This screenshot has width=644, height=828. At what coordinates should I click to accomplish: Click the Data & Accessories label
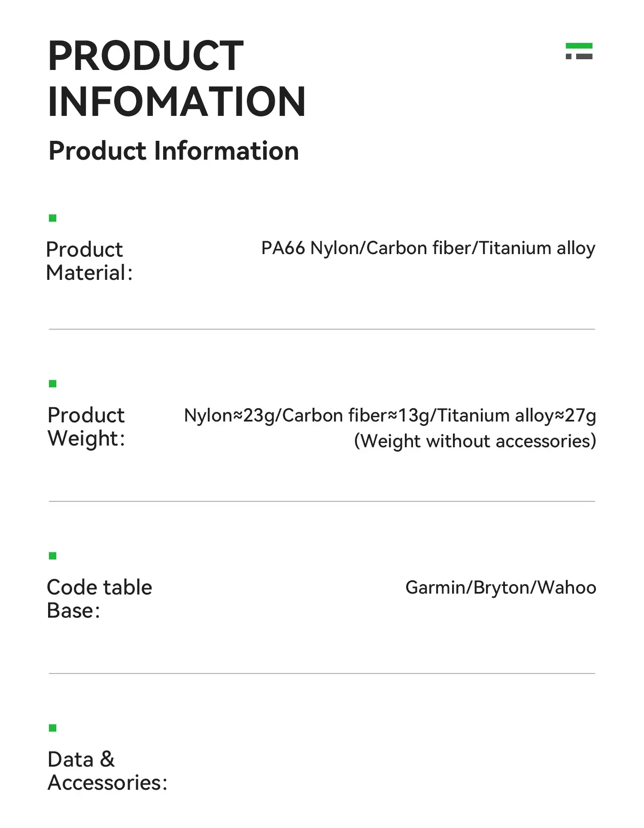tap(107, 771)
